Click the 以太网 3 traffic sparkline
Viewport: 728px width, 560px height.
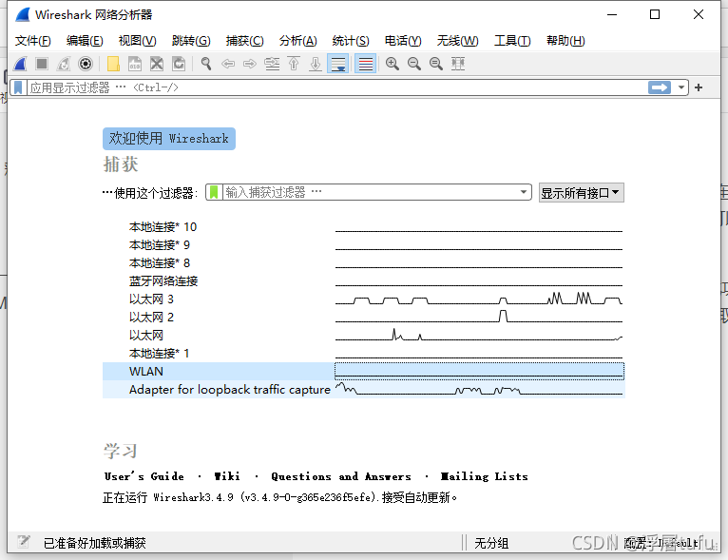(479, 299)
